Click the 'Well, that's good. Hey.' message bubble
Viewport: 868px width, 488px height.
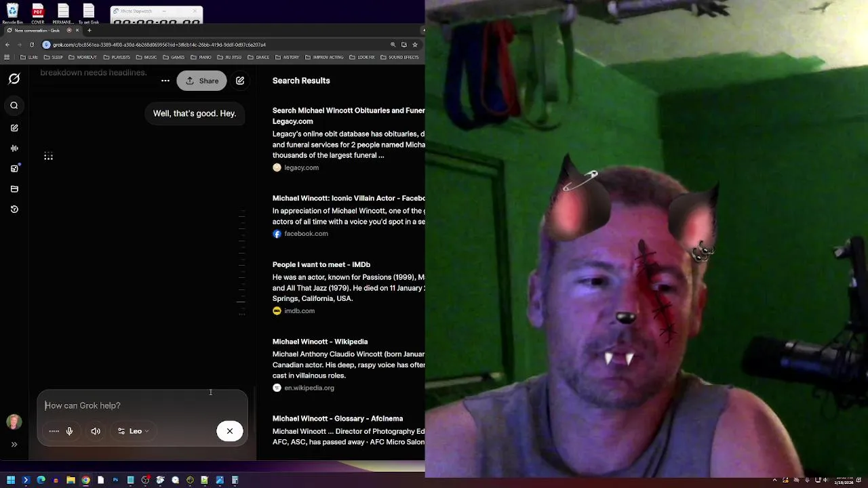pyautogui.click(x=195, y=113)
